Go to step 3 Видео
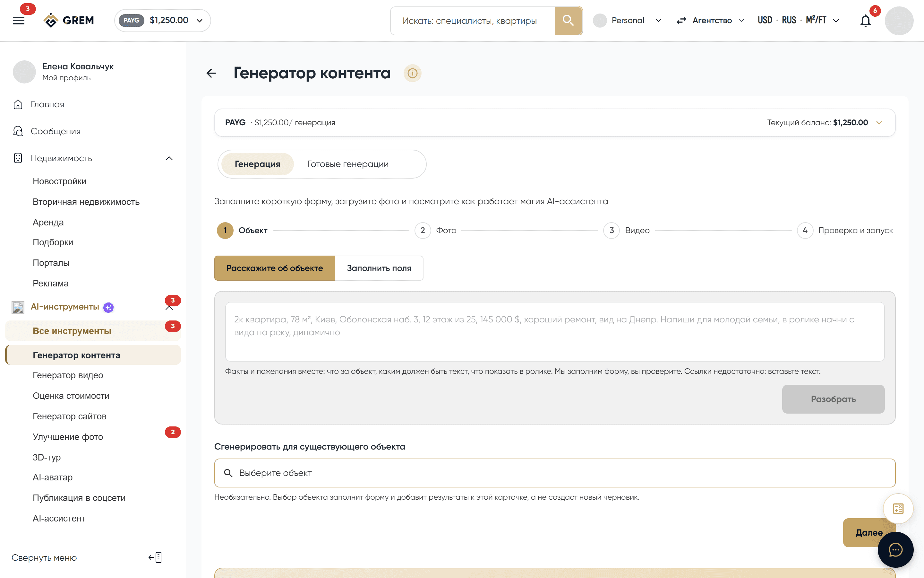 [x=627, y=231]
